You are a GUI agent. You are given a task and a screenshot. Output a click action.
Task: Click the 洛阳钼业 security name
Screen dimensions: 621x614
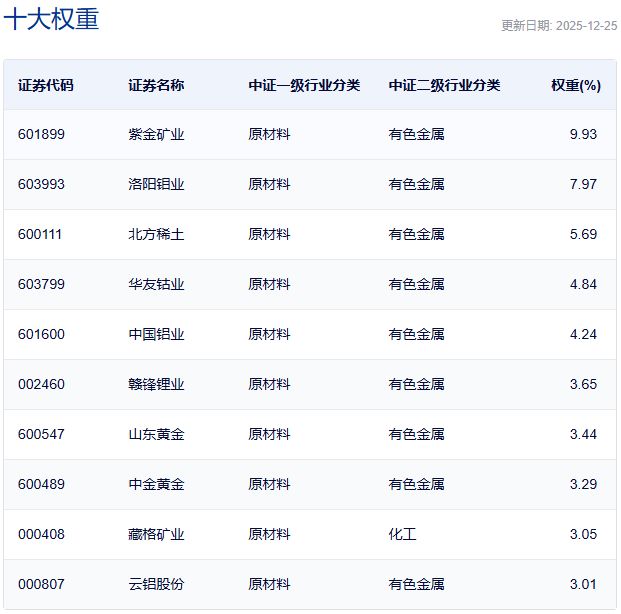click(x=156, y=184)
